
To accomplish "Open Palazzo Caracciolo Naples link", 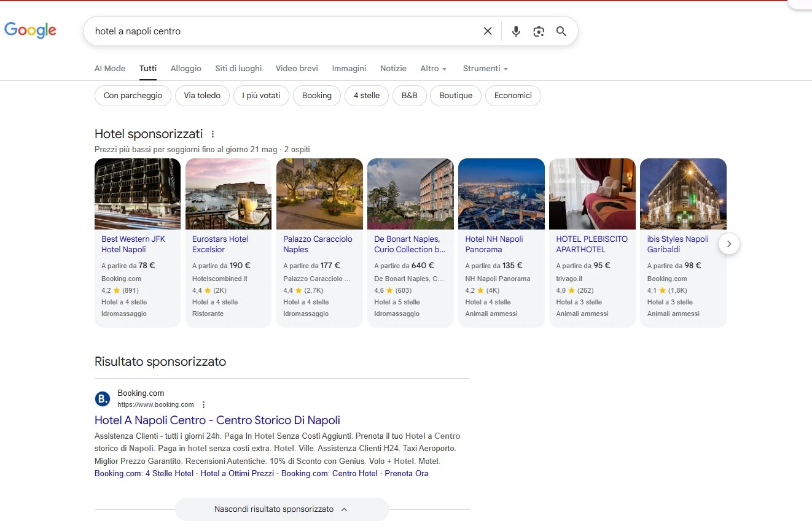I will point(318,244).
